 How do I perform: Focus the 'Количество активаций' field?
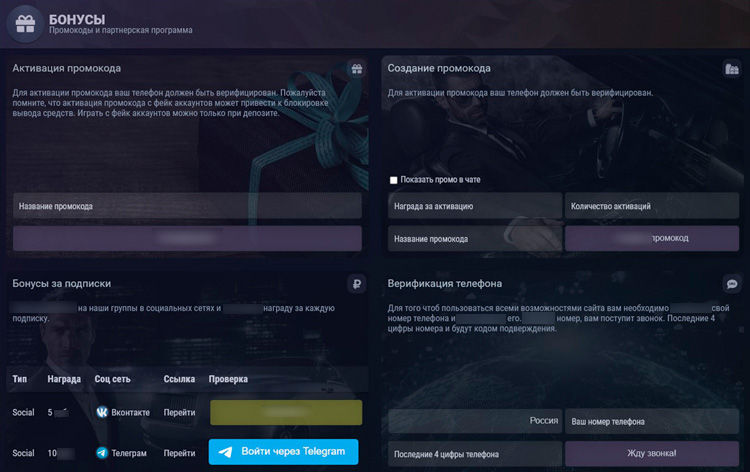(x=652, y=206)
